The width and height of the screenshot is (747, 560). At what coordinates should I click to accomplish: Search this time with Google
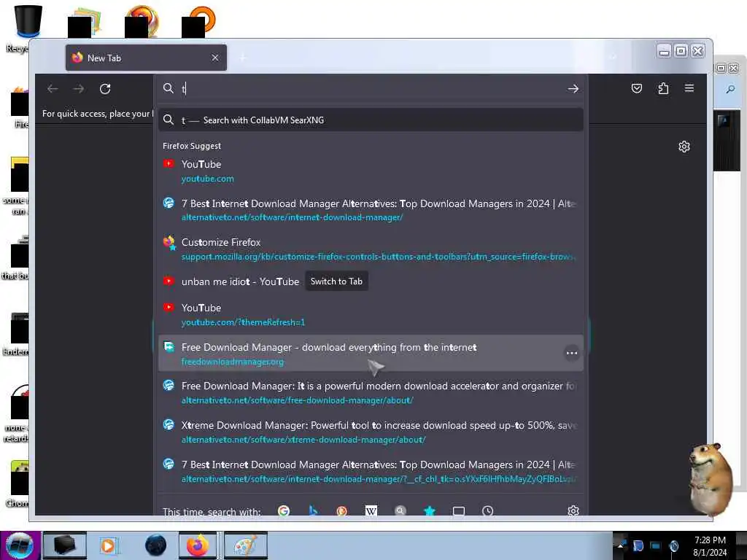point(284,511)
